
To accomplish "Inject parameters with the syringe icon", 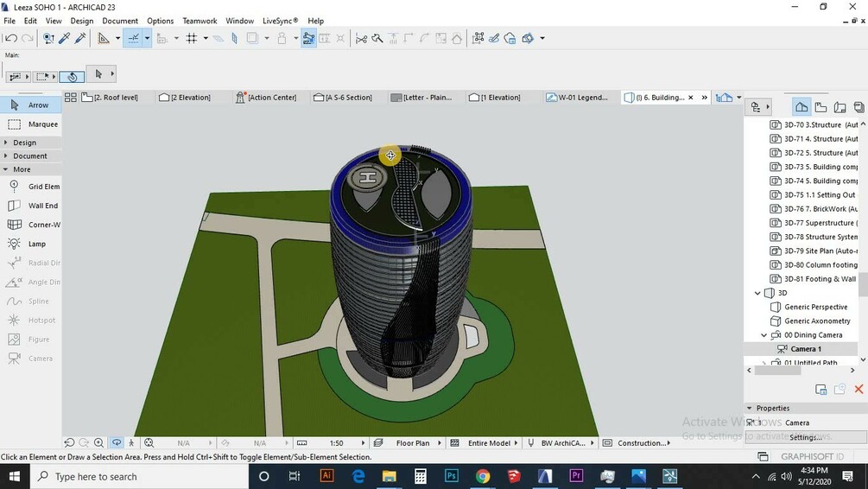I will (x=80, y=38).
